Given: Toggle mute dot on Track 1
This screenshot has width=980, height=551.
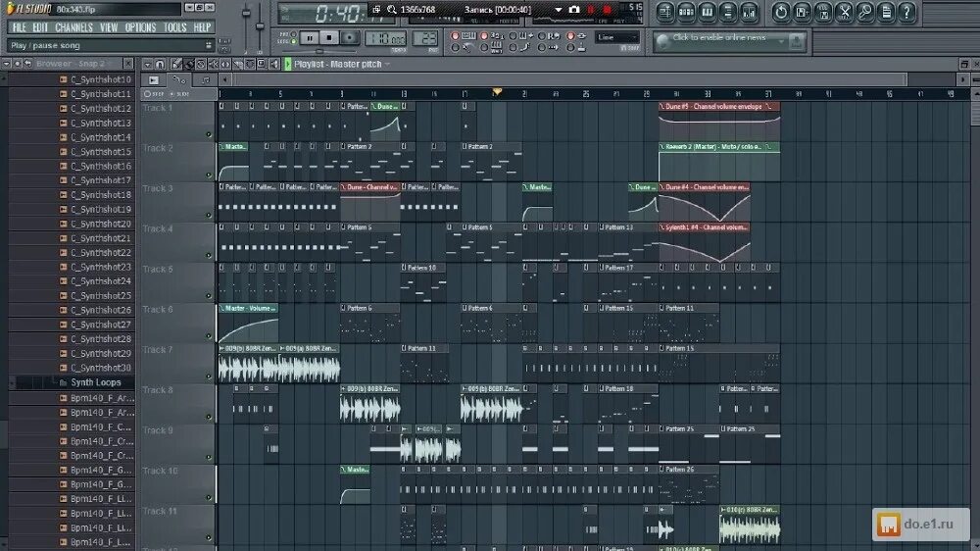Looking at the screenshot, I should click(x=209, y=134).
